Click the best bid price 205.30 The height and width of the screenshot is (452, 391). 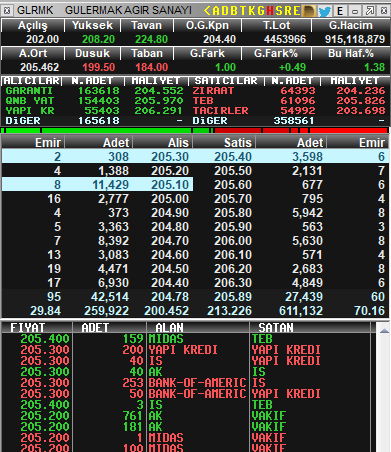click(170, 157)
